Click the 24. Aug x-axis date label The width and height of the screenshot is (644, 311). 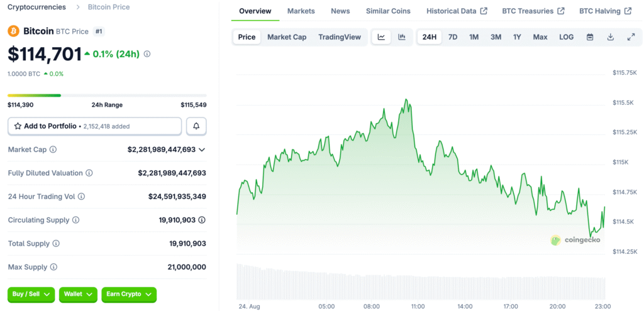point(249,307)
